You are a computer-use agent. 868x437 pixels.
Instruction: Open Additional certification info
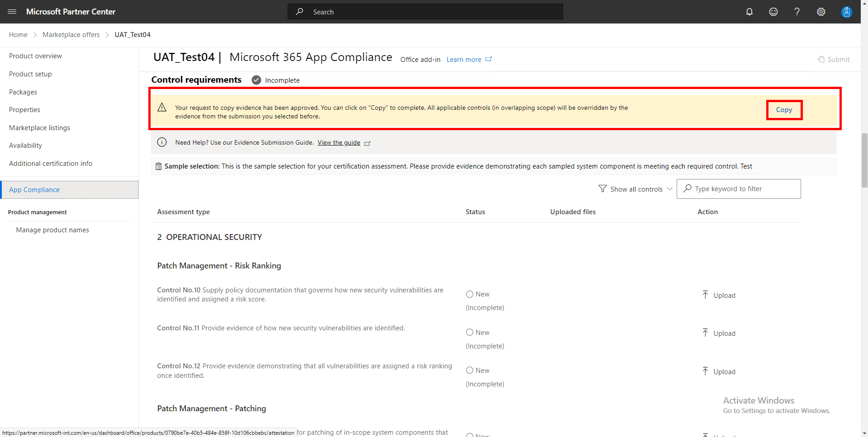pos(51,164)
